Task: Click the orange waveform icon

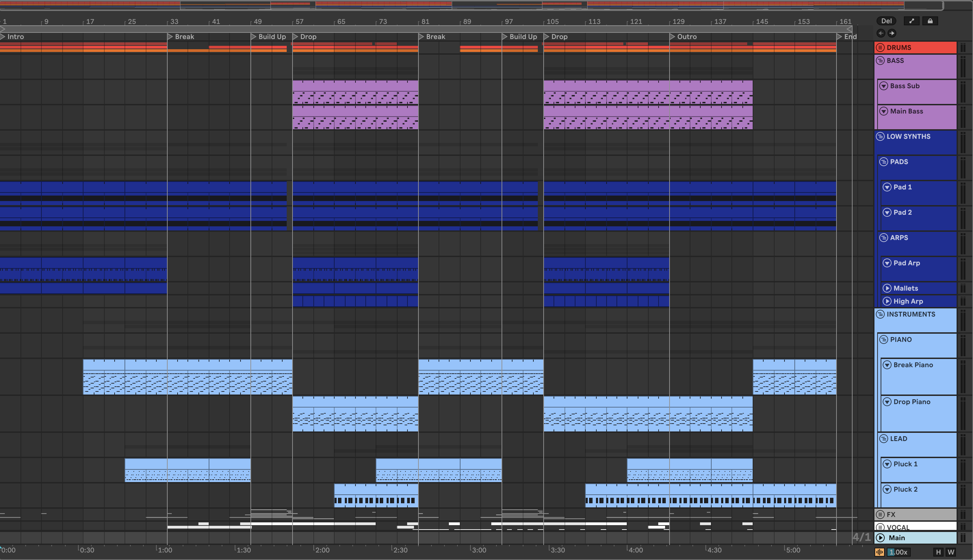Action: coord(880,552)
